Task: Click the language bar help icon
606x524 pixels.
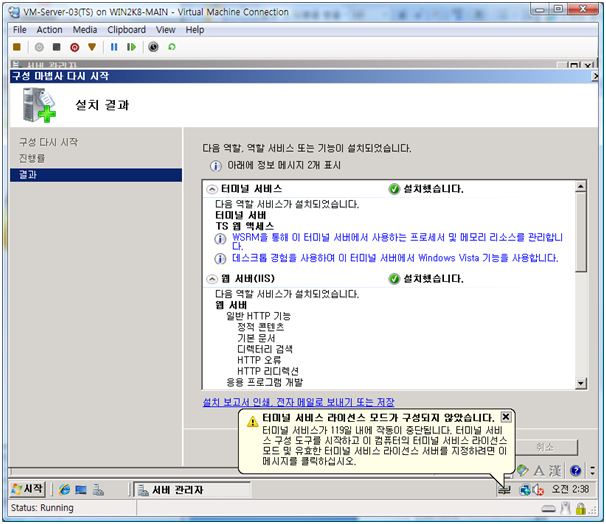Action: coord(575,470)
